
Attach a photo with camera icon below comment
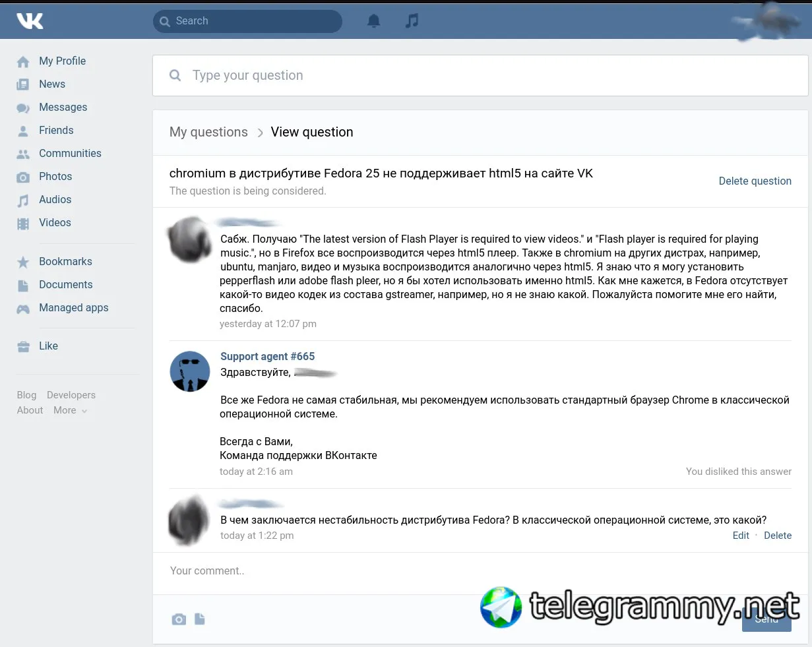179,619
